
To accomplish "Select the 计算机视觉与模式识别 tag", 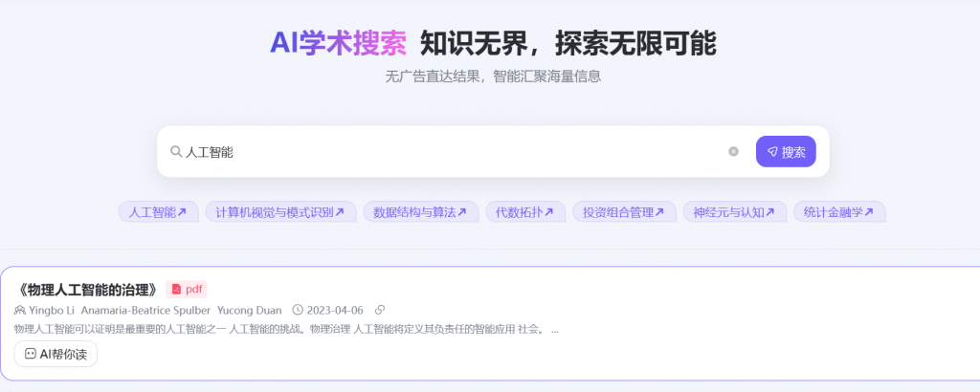I will pos(280,212).
